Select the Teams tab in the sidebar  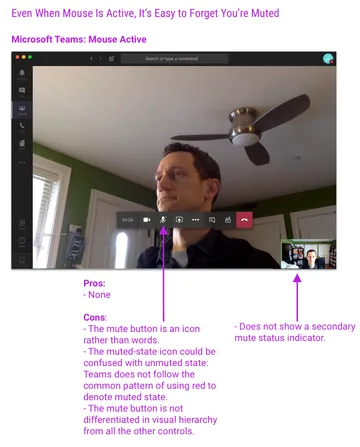(x=22, y=109)
